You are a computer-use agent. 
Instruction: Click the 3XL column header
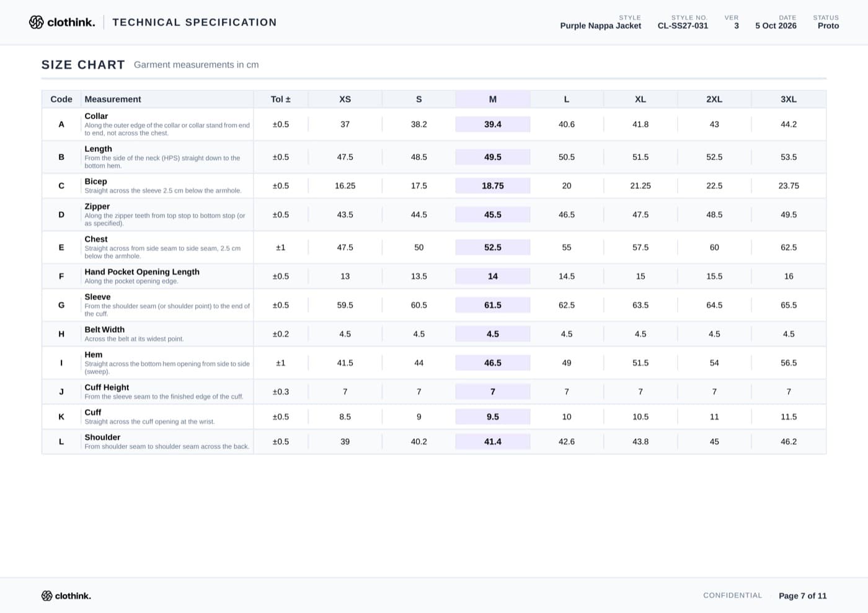(x=789, y=99)
